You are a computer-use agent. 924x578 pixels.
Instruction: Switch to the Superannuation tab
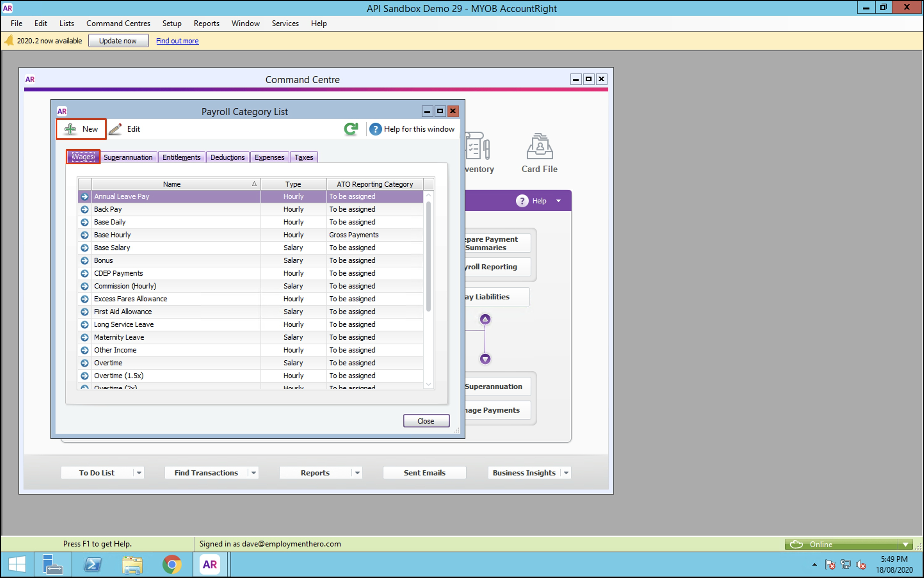coord(128,157)
